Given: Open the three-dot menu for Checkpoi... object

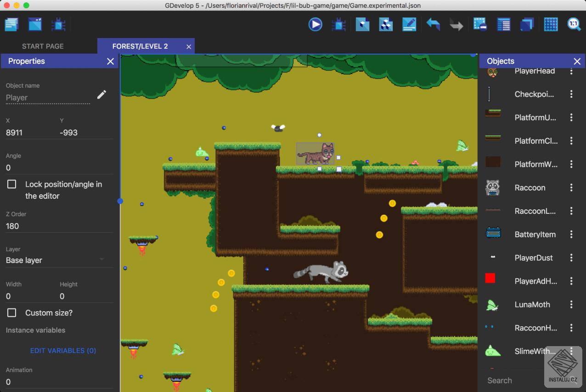Looking at the screenshot, I should 571,94.
